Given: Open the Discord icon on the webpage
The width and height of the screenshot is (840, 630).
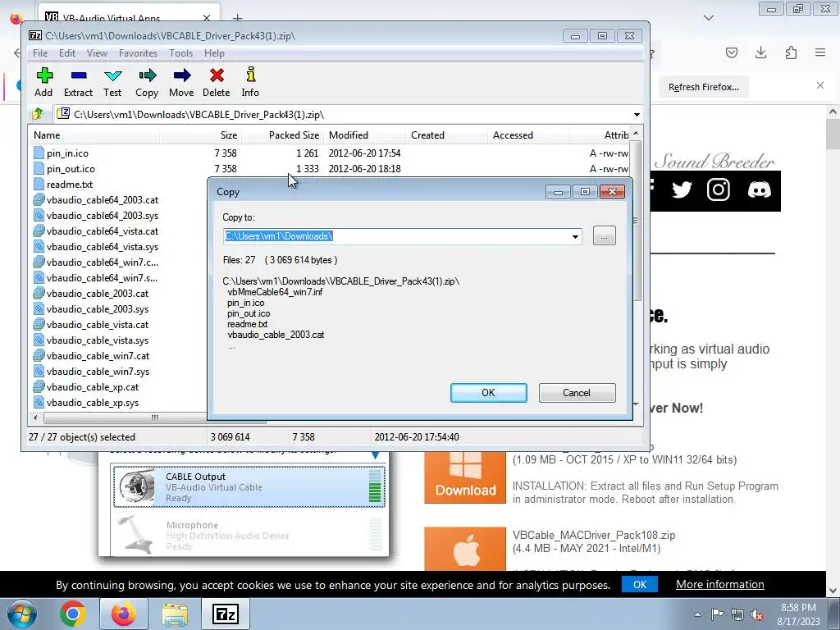Looking at the screenshot, I should pos(760,189).
